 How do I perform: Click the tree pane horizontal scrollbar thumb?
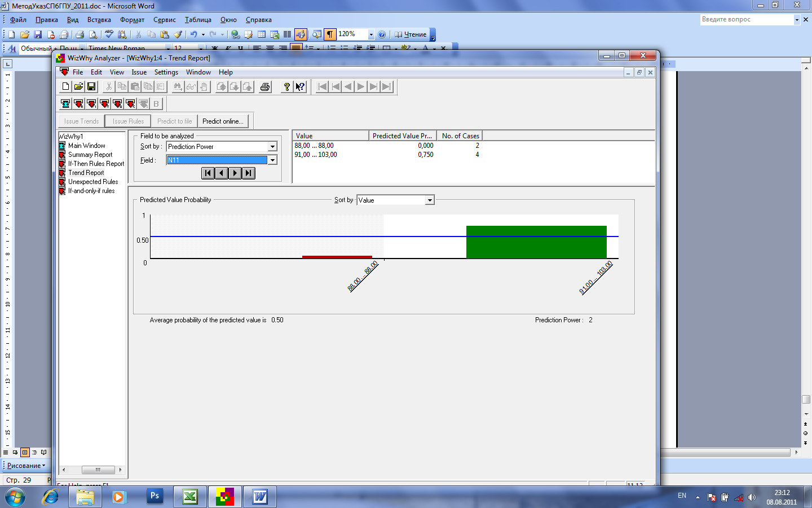tap(98, 470)
